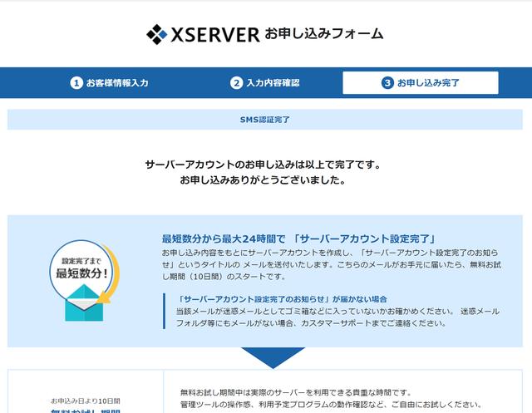Select step 1 お客様情報入力 tab

(109, 83)
